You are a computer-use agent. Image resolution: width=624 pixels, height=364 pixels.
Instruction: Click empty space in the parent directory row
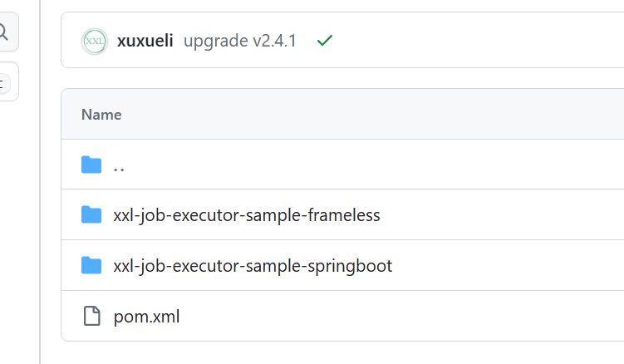pyautogui.click(x=374, y=165)
